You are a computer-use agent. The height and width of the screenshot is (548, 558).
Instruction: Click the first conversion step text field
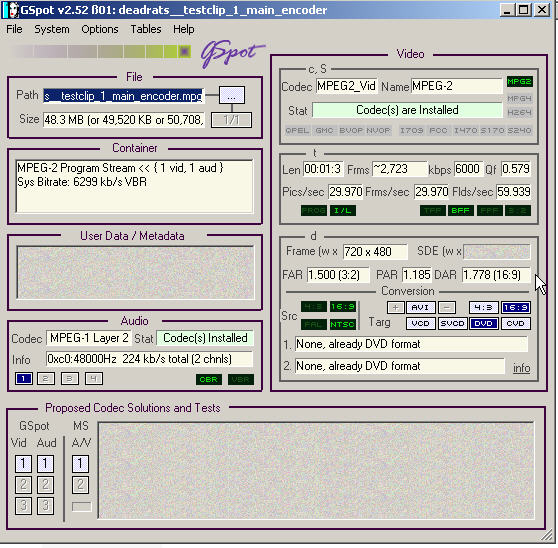[x=411, y=344]
